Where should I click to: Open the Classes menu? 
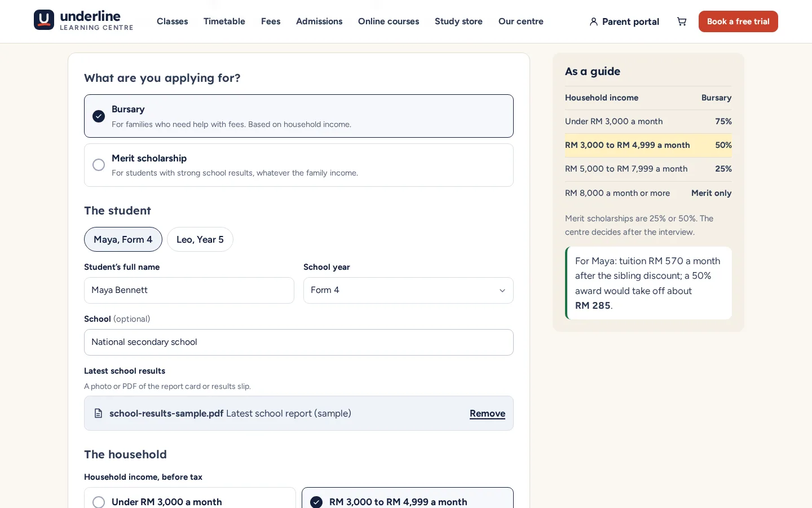(x=172, y=21)
